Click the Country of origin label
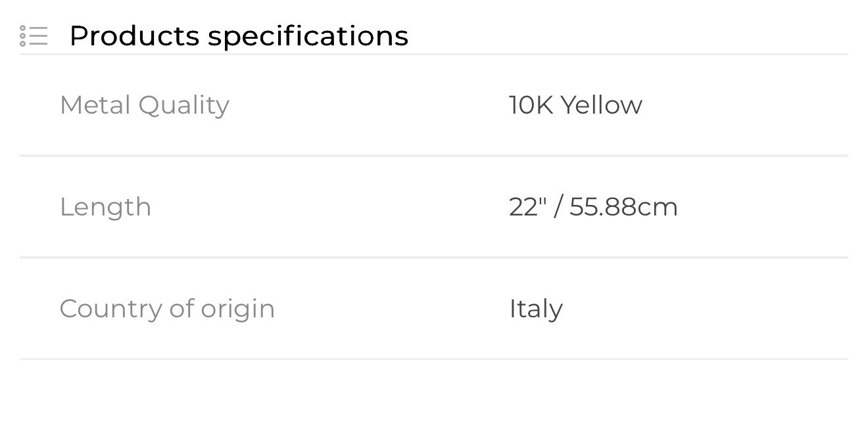This screenshot has height=427, width=868. (x=167, y=309)
